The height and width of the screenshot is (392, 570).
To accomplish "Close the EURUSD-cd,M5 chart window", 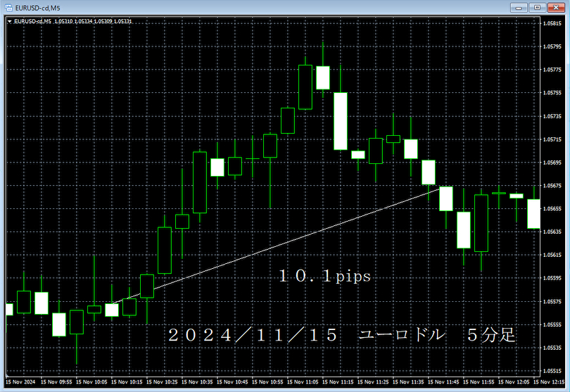I will click(x=556, y=8).
